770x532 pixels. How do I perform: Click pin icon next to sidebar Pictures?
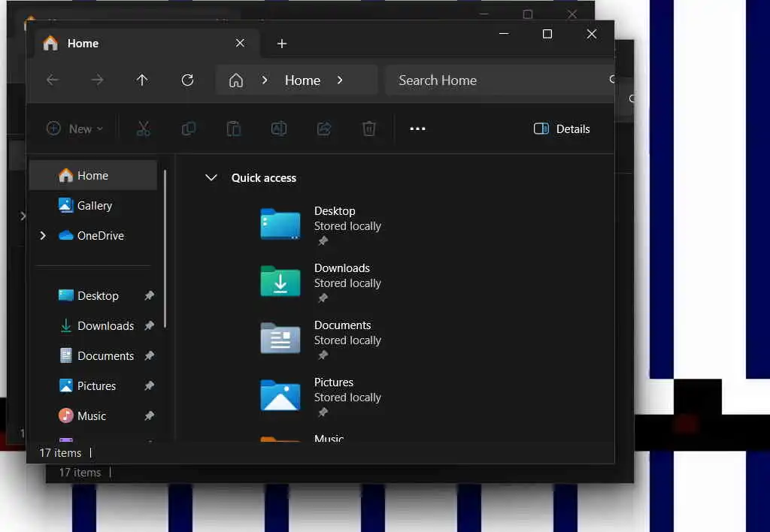click(x=150, y=385)
